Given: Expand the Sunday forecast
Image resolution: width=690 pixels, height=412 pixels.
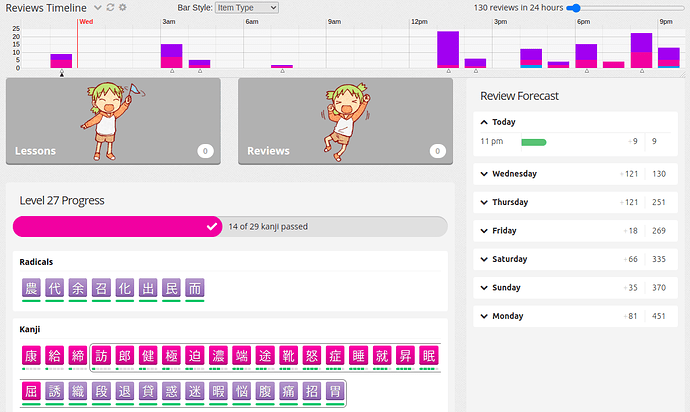Looking at the screenshot, I should (x=575, y=287).
